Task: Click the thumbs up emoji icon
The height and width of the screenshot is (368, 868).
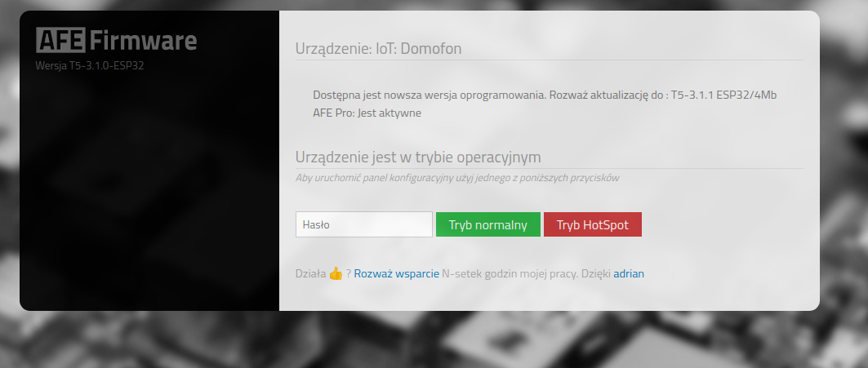Action: point(336,273)
